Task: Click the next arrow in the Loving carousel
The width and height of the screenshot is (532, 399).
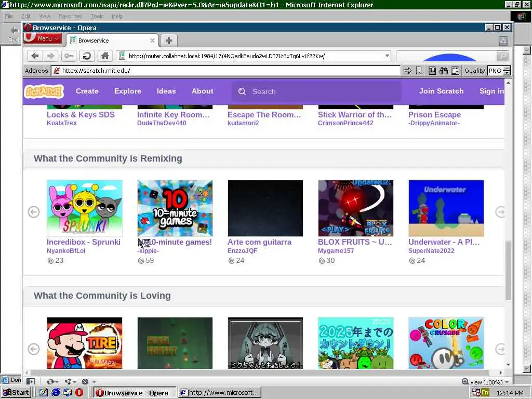Action: [x=500, y=349]
